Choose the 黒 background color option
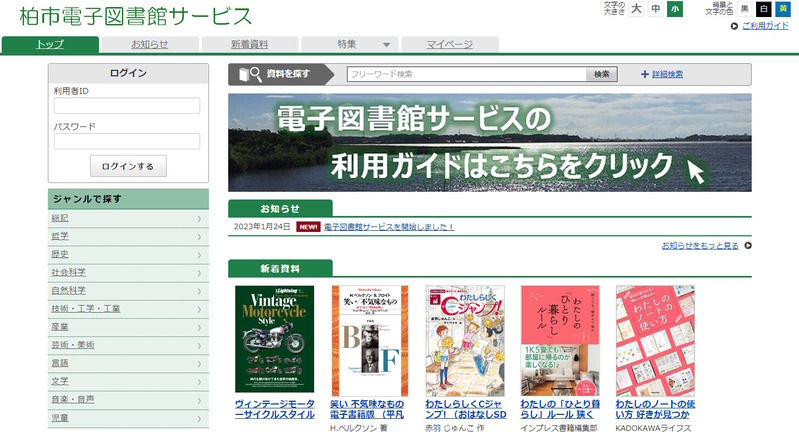 pyautogui.click(x=744, y=9)
